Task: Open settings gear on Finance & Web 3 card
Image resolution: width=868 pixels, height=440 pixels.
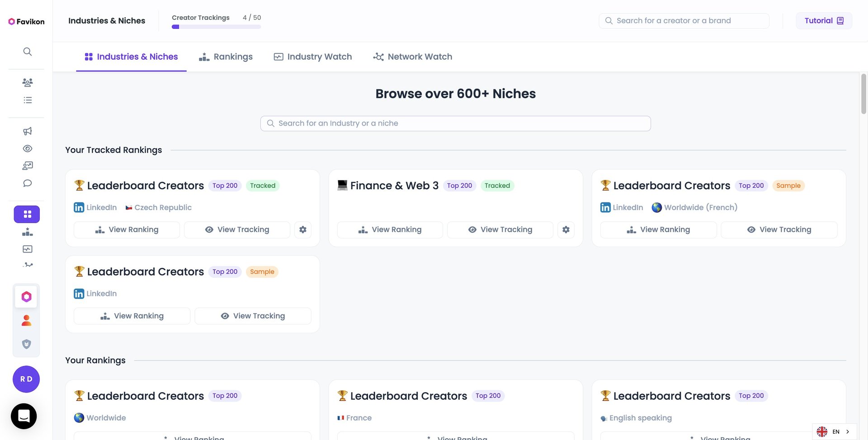Action: [x=566, y=229]
